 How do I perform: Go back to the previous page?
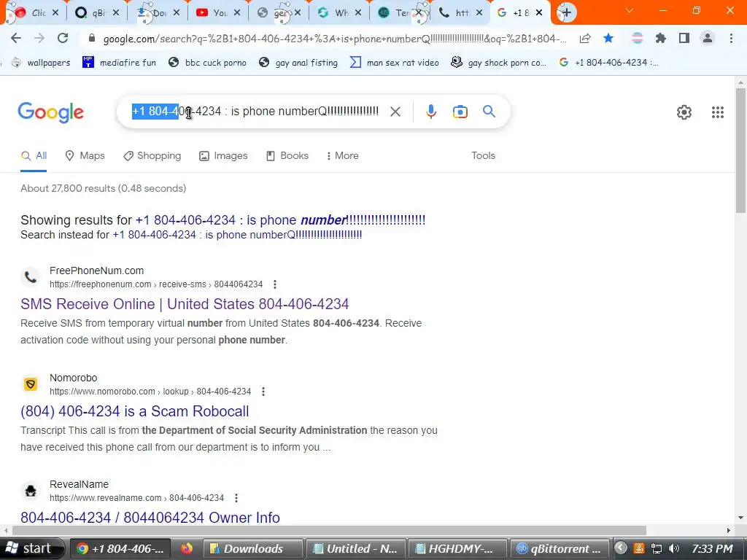(16, 38)
